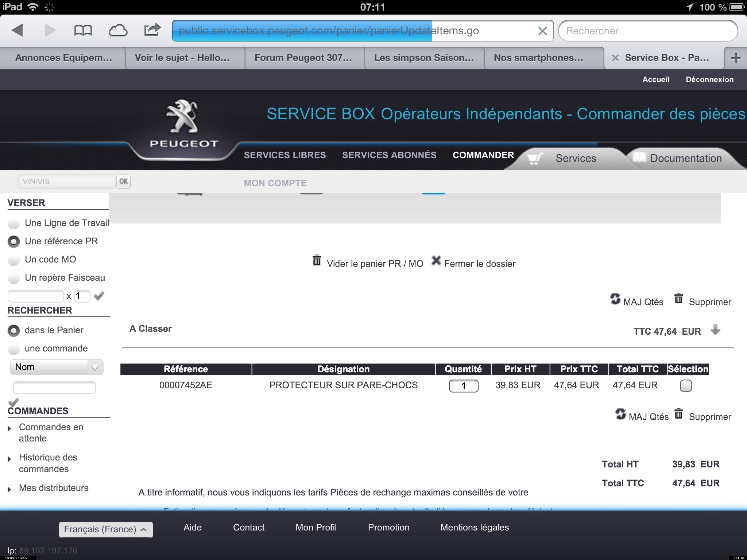Select Un code MO radio button
Viewport: 747px width, 560px height.
click(x=13, y=260)
